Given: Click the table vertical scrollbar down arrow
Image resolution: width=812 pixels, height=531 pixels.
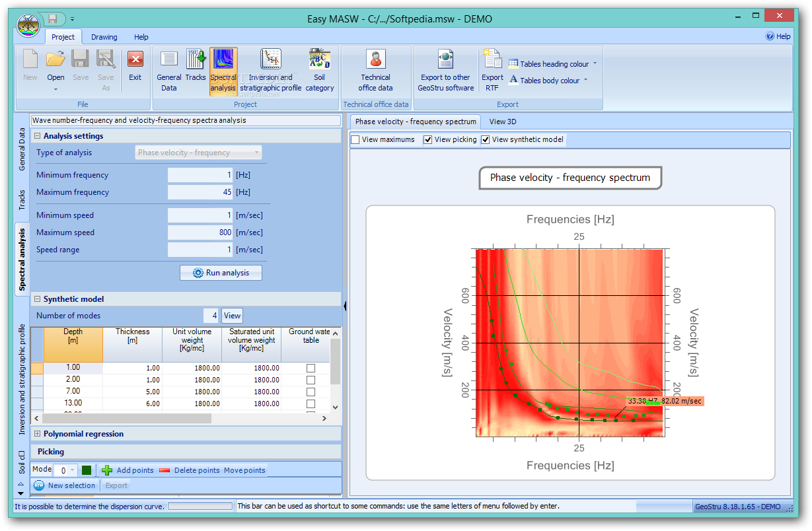Looking at the screenshot, I should [335, 407].
